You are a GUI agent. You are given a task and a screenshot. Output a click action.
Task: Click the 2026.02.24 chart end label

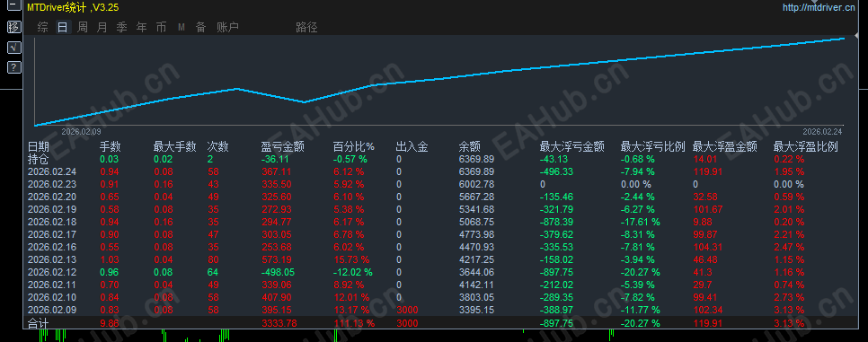click(x=822, y=132)
